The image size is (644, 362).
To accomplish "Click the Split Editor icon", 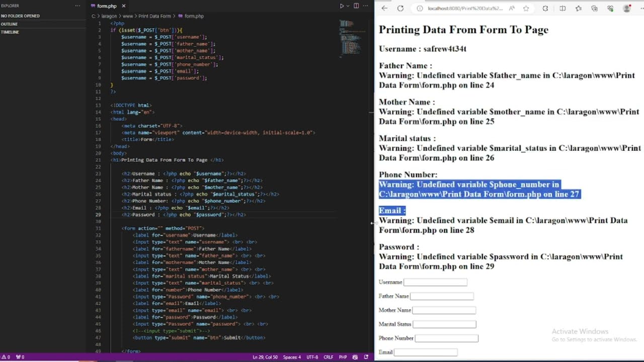I will pos(356,6).
